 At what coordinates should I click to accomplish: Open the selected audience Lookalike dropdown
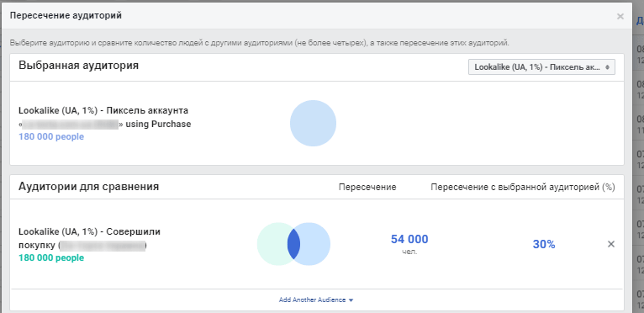point(541,66)
